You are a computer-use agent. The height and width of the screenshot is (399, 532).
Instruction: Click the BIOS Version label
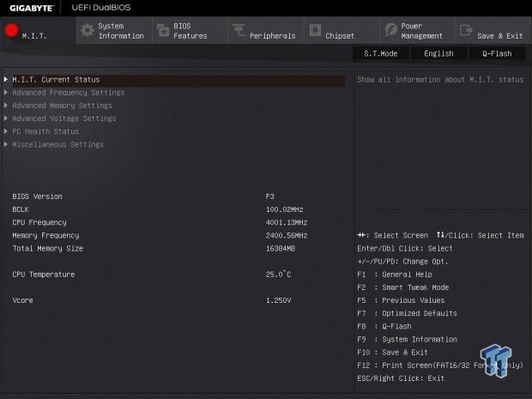[x=37, y=196]
